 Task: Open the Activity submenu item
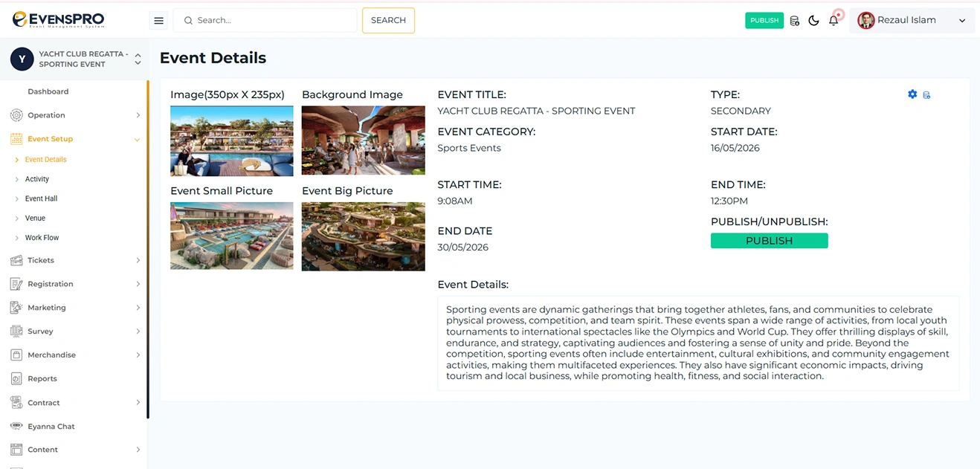[37, 179]
